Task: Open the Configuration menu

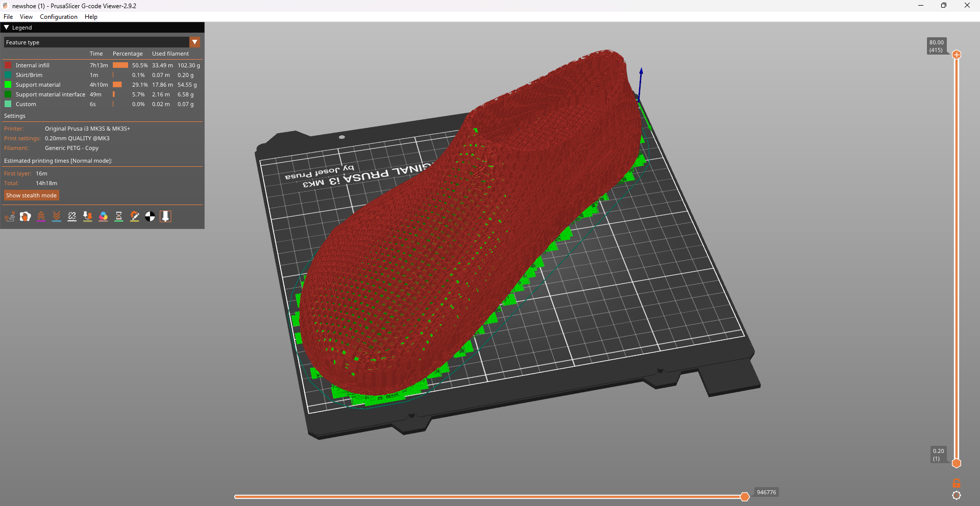Action: point(59,17)
